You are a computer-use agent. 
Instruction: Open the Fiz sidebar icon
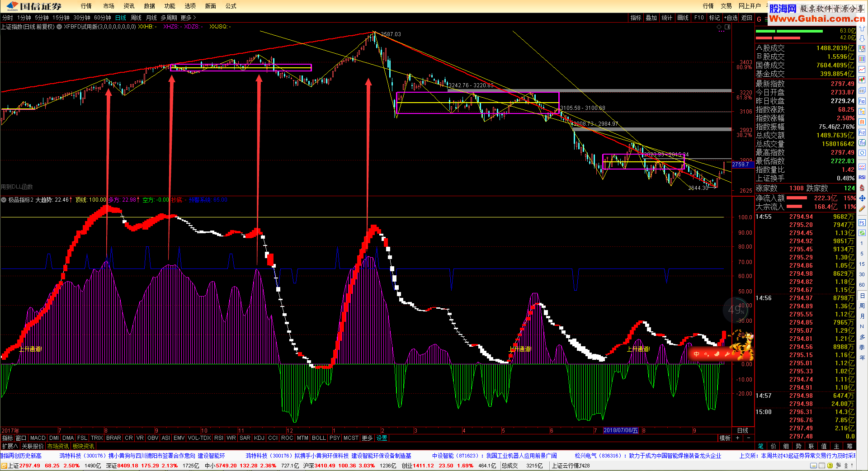pos(862,132)
